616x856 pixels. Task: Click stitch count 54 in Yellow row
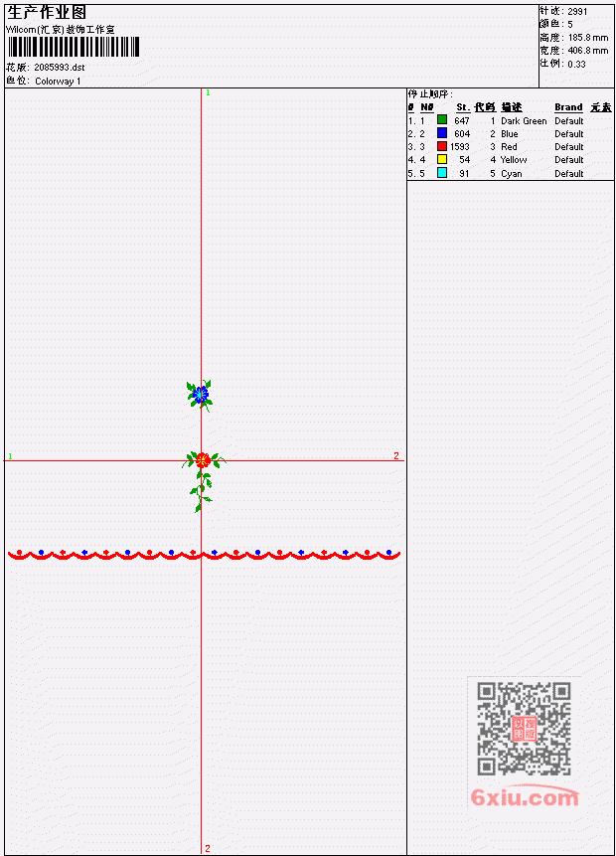click(x=464, y=160)
